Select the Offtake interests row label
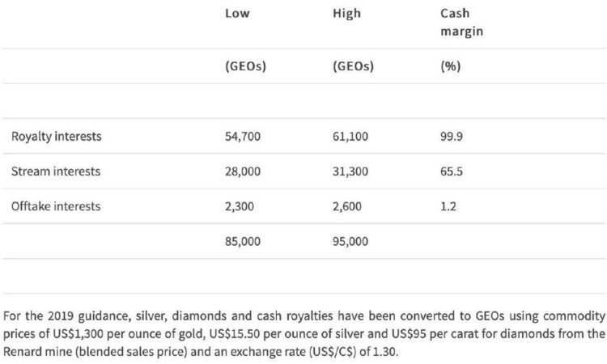This screenshot has height=364, width=607. pyautogui.click(x=56, y=206)
